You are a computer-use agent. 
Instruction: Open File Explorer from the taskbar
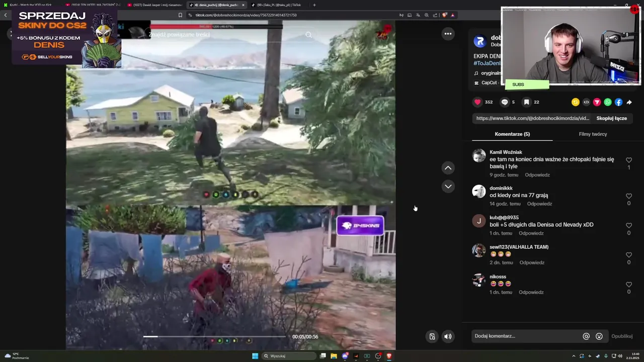pyautogui.click(x=334, y=356)
